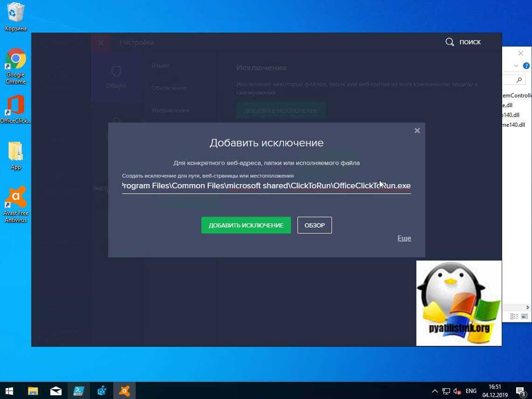Click the exclusion path input field
Screen dimensions: 532x399
pyautogui.click(x=266, y=186)
